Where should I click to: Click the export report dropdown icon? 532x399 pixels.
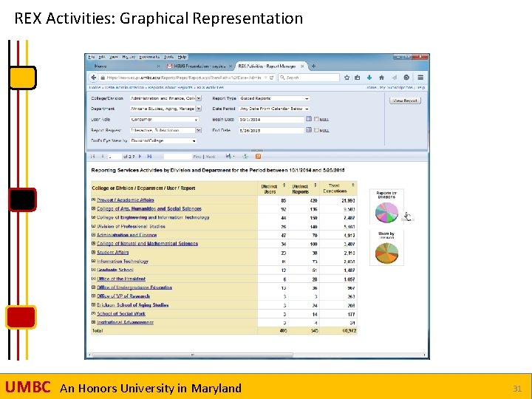click(x=230, y=157)
